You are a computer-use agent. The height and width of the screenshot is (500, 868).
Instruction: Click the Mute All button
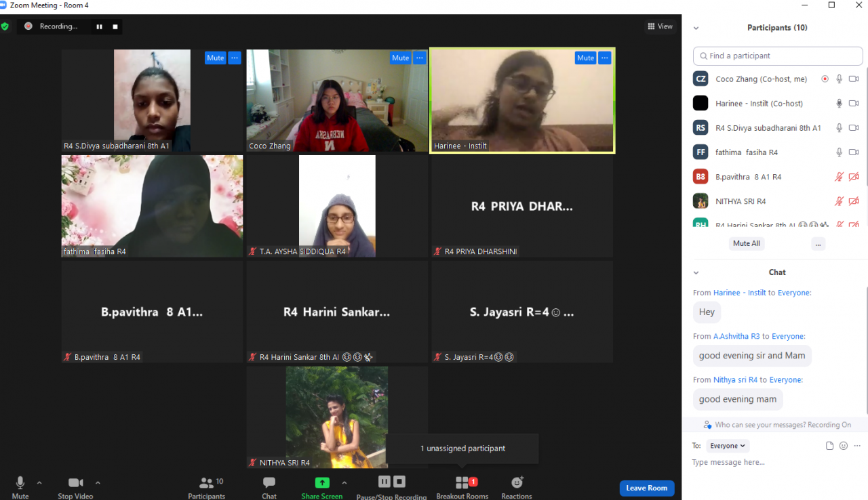click(x=747, y=243)
